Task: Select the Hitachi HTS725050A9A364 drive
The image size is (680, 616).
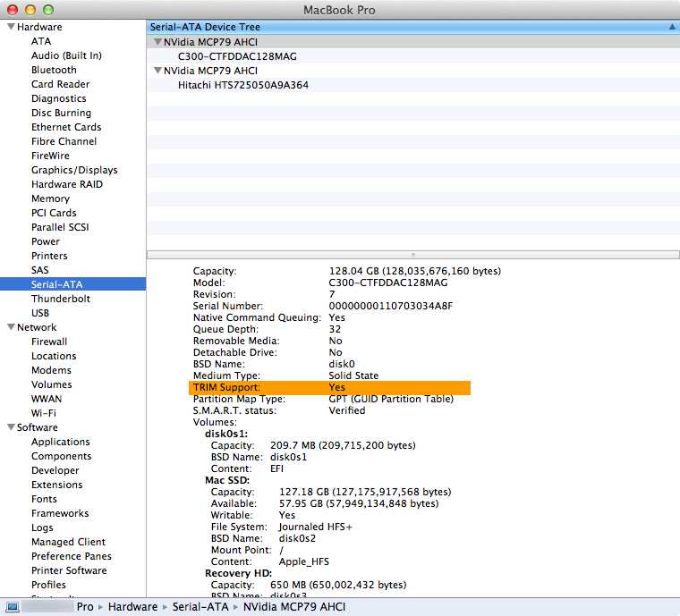Action: click(x=243, y=85)
